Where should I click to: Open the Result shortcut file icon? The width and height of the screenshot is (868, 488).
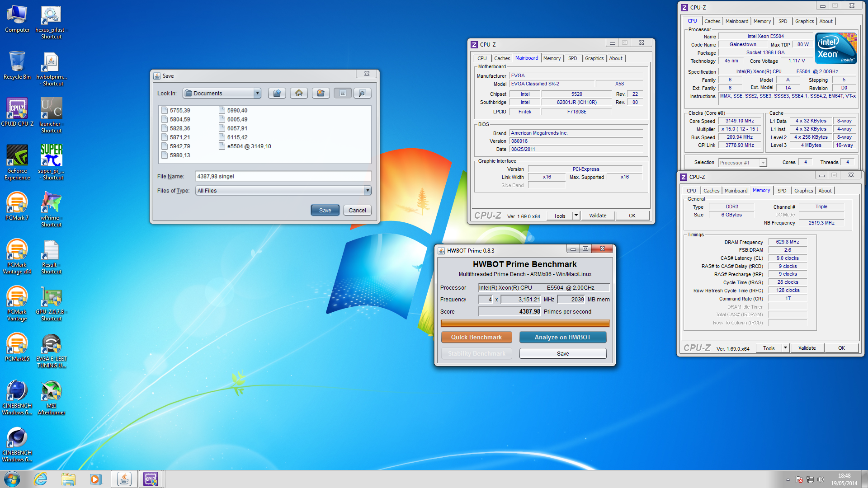click(51, 257)
